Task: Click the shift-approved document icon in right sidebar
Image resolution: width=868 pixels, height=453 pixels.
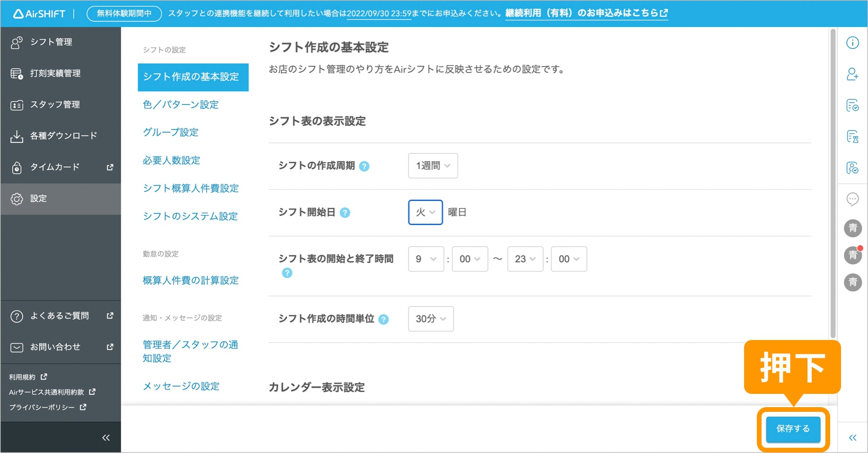Action: pos(852,105)
